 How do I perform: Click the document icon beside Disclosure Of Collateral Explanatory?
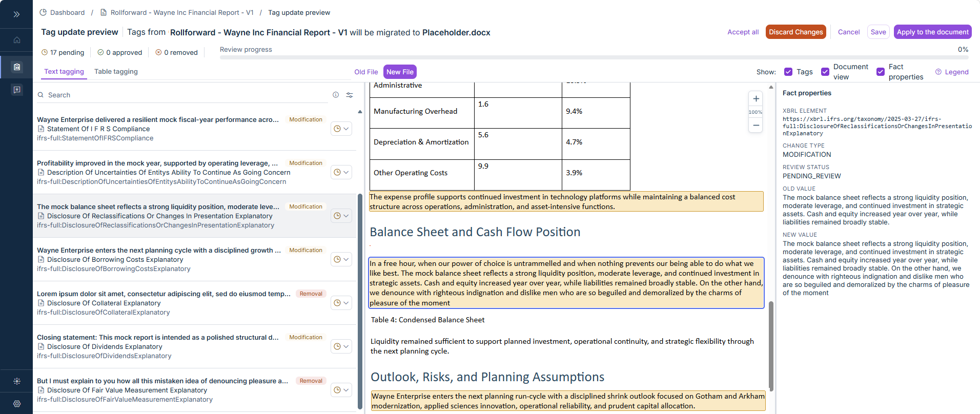(x=41, y=303)
